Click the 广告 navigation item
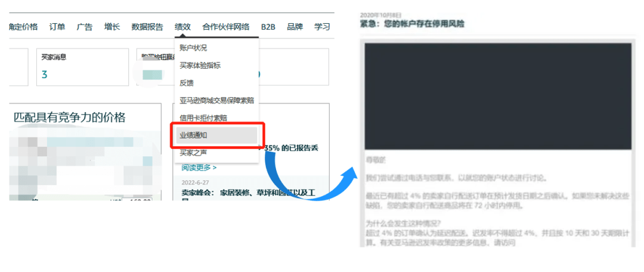The image size is (644, 272). [85, 27]
